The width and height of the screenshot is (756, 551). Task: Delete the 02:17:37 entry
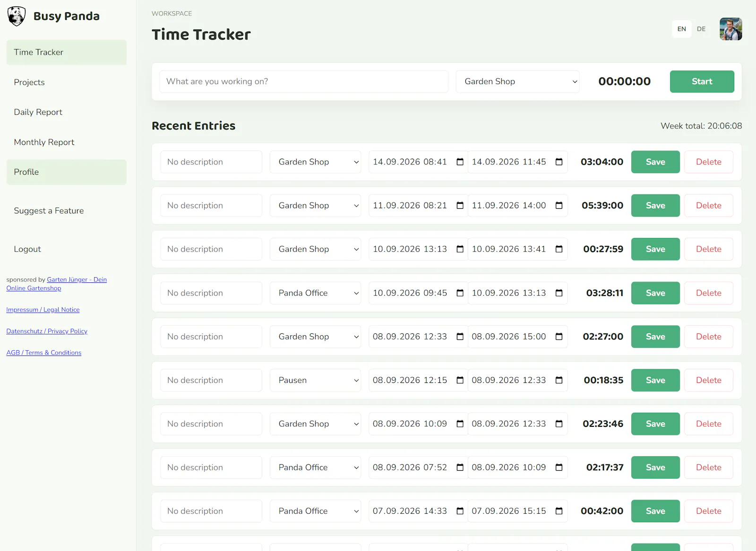[x=708, y=467]
